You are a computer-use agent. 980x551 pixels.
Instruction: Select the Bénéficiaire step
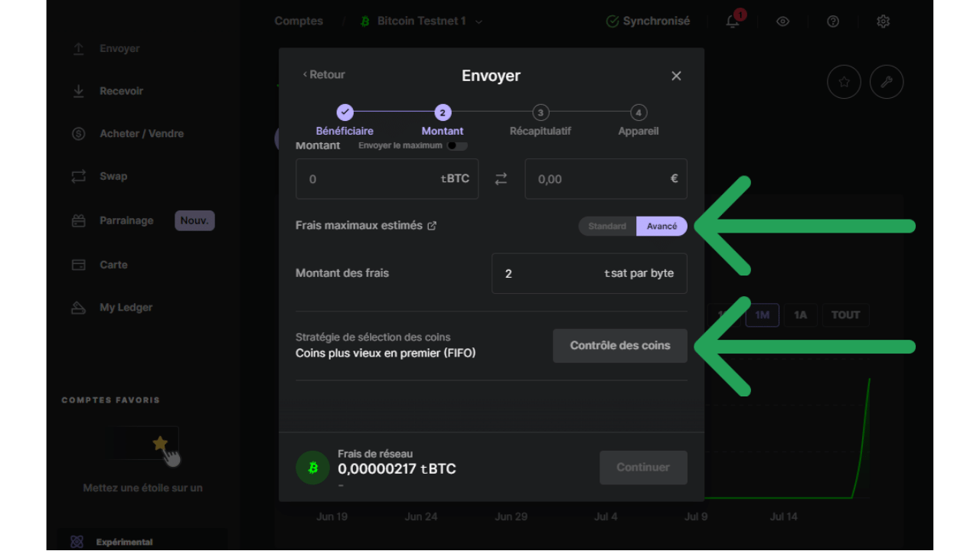[345, 121]
